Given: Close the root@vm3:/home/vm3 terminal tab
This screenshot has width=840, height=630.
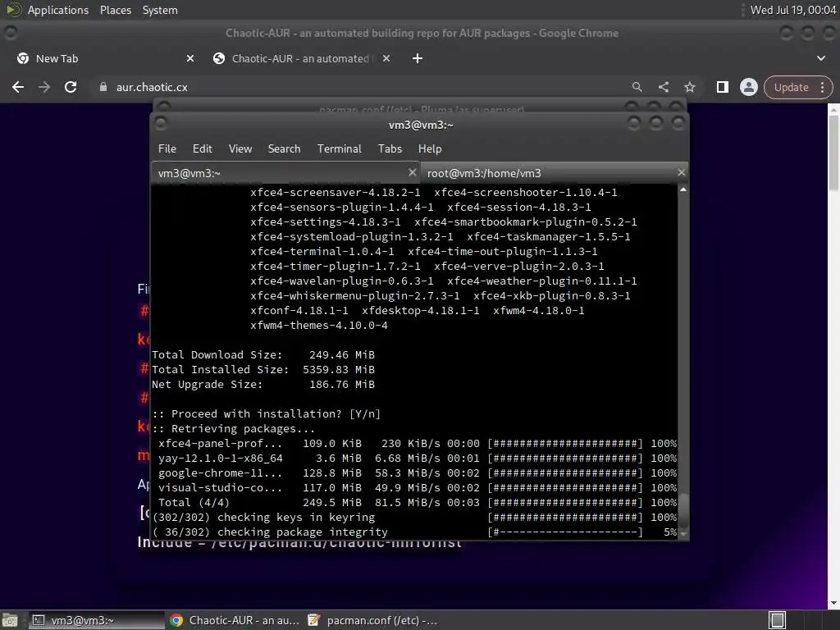Looking at the screenshot, I should (681, 172).
